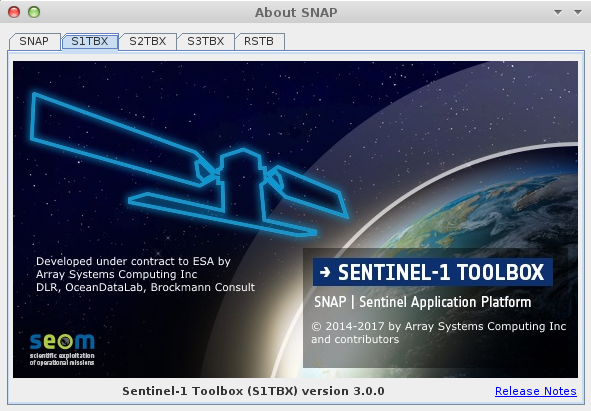Click the green window button in title bar

tap(34, 12)
